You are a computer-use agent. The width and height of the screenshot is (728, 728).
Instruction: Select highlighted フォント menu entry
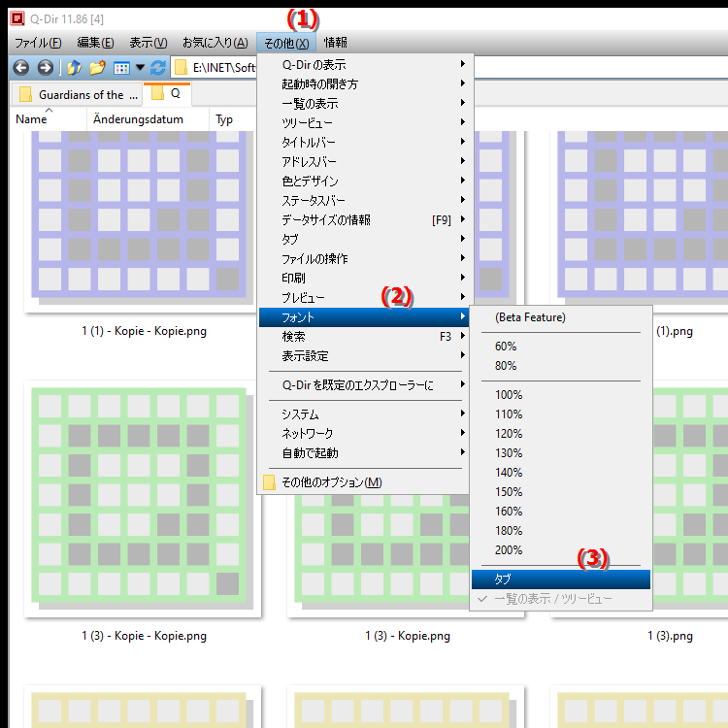(x=364, y=317)
